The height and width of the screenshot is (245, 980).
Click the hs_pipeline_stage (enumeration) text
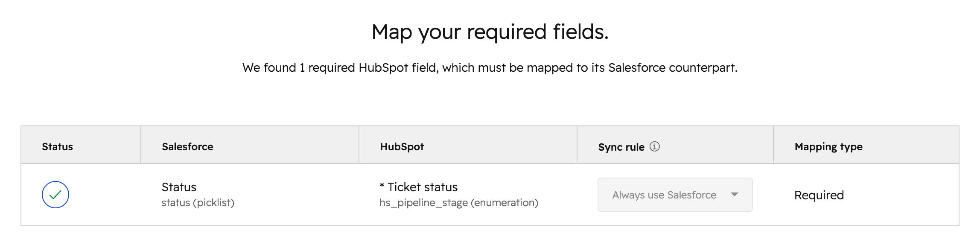click(x=459, y=203)
